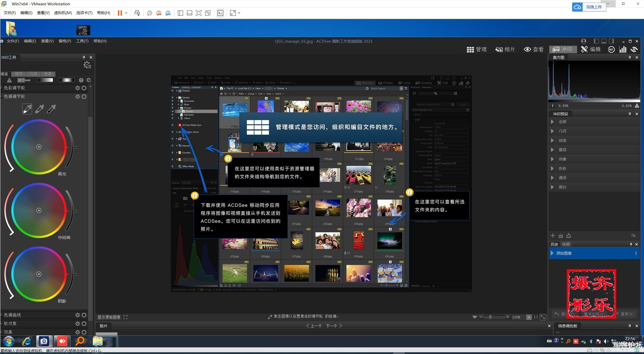Click the 1:1 actual size button
The height and width of the screenshot is (354, 644).
536,317
